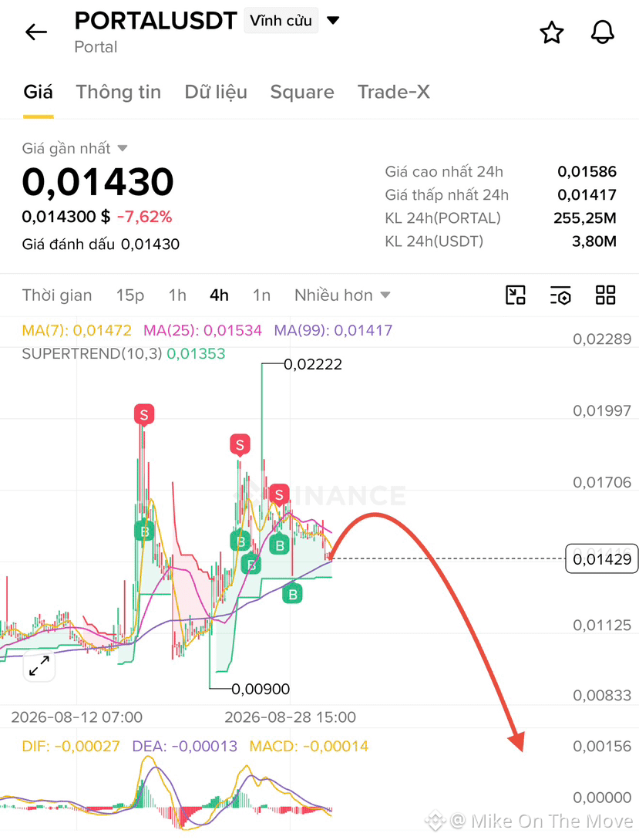The width and height of the screenshot is (639, 840).
Task: Open the Nhiều hơn timeframe dropdown
Action: pyautogui.click(x=342, y=295)
